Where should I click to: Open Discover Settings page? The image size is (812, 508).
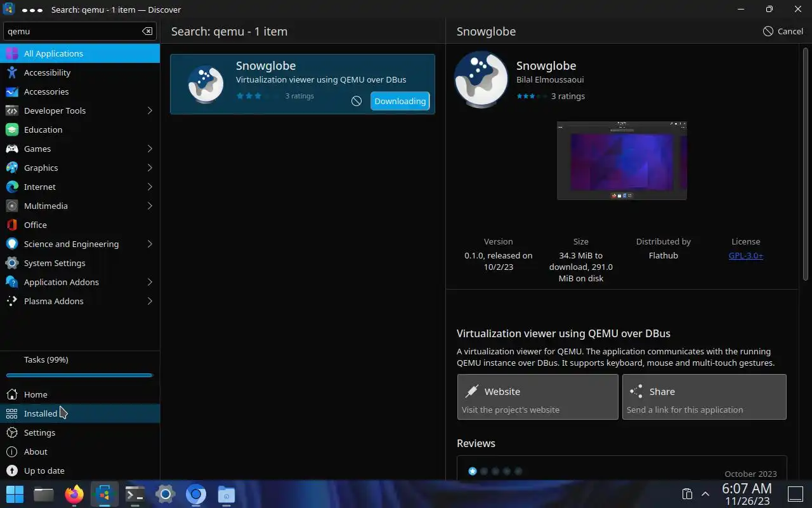pyautogui.click(x=80, y=432)
